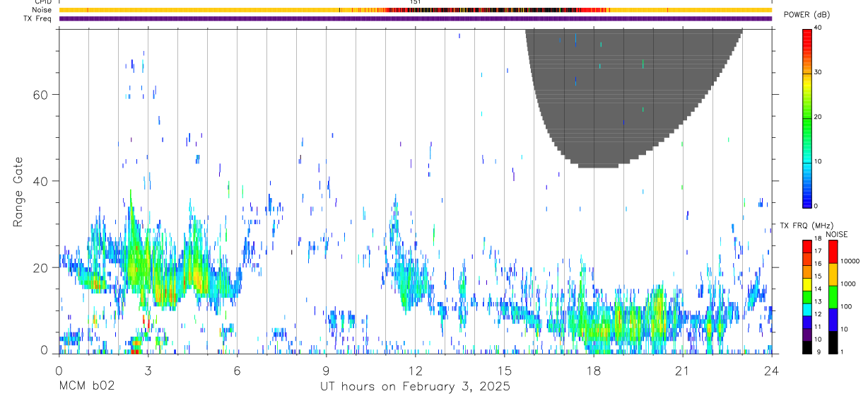The height and width of the screenshot is (401, 868).
Task: Click the 100 tick on the NOISE scale
Action: [848, 306]
